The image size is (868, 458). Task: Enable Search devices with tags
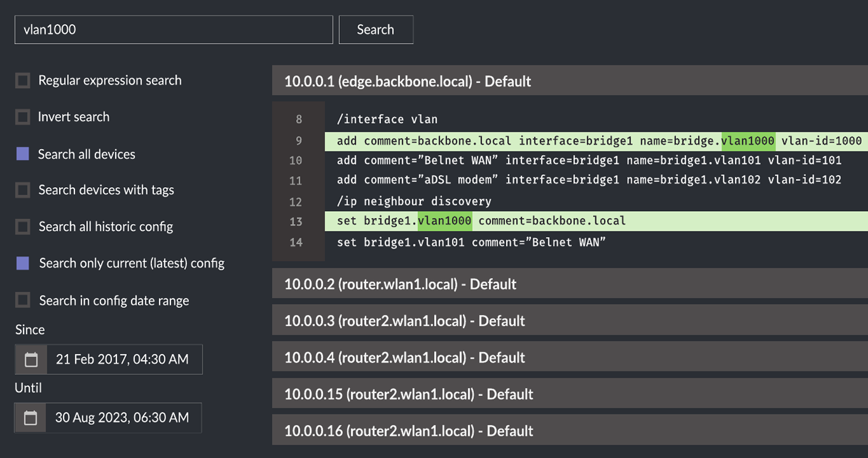point(23,190)
